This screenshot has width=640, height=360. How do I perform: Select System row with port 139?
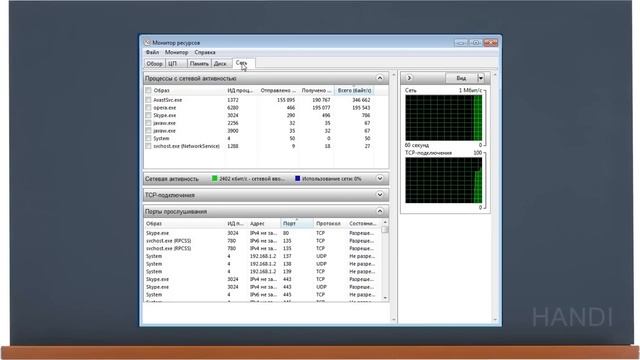(x=263, y=271)
